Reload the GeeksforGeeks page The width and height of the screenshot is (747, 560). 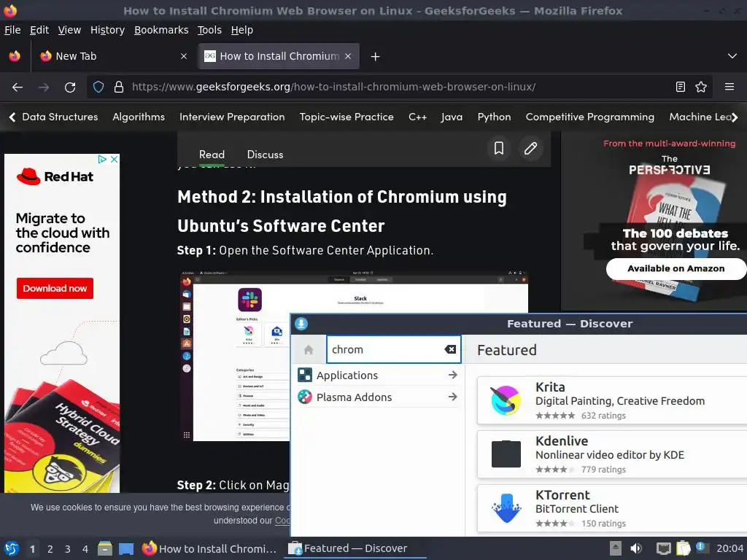[70, 87]
